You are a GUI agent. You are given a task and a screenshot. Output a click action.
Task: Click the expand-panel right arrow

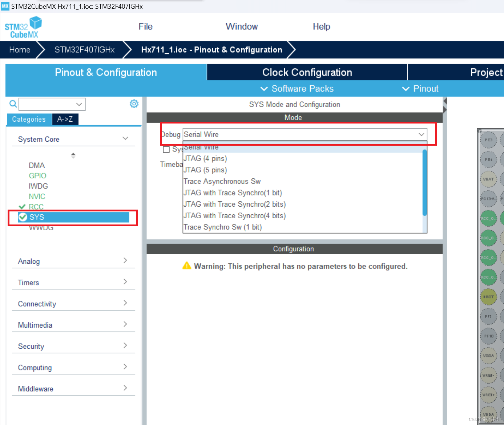pos(445,109)
